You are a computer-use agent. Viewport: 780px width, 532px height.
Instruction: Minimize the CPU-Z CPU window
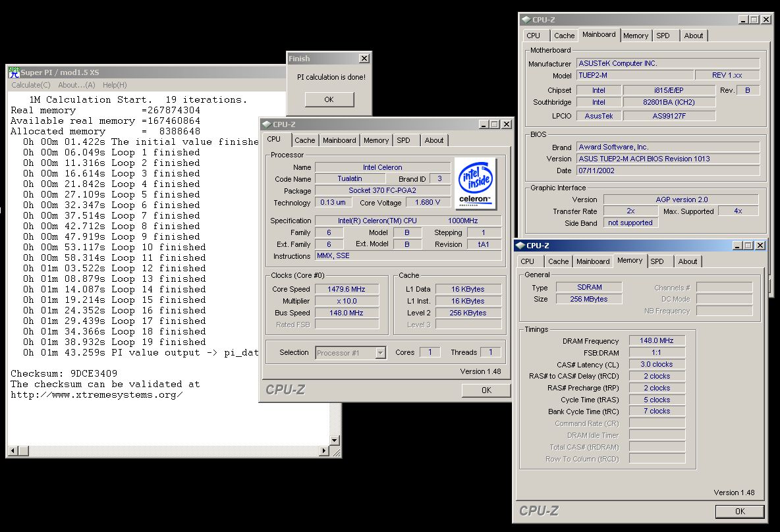(x=484, y=124)
